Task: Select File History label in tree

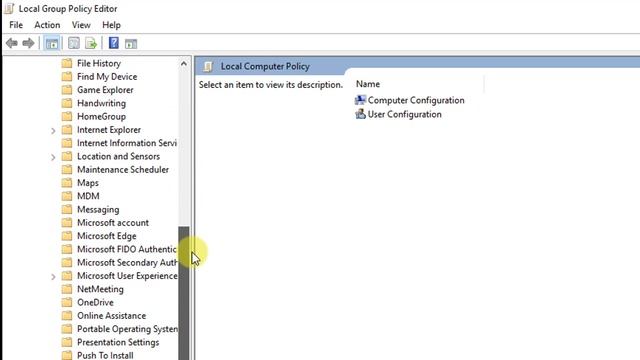Action: point(99,63)
